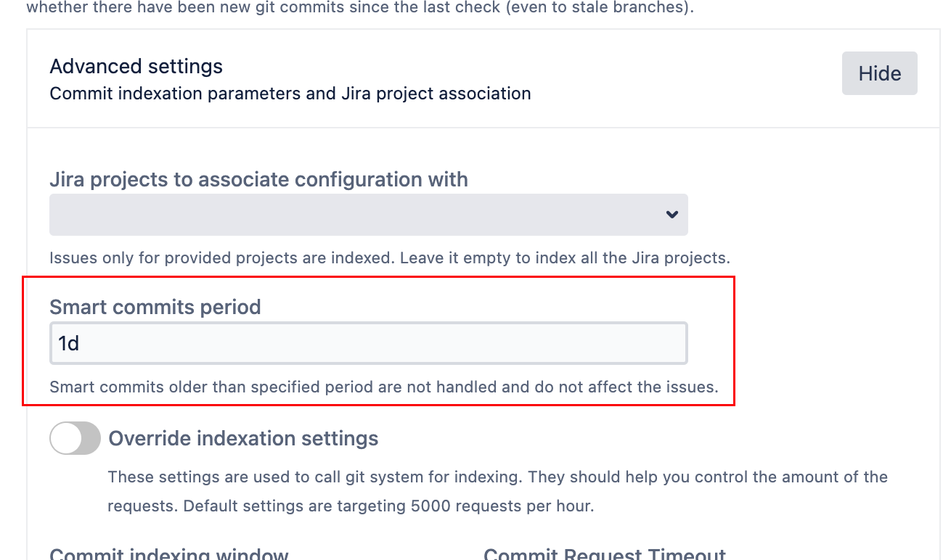Click the white knob of the override switch
This screenshot has height=560, width=951.
(66, 438)
